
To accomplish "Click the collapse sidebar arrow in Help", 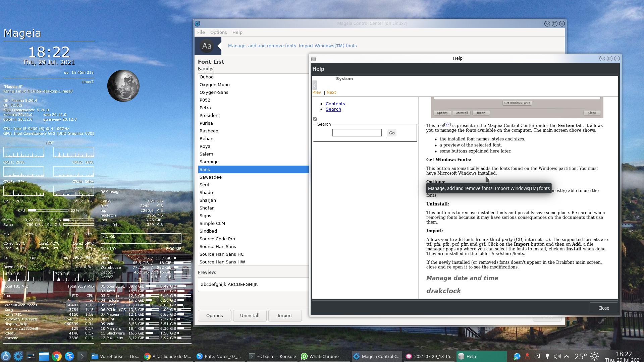I will pyautogui.click(x=315, y=85).
